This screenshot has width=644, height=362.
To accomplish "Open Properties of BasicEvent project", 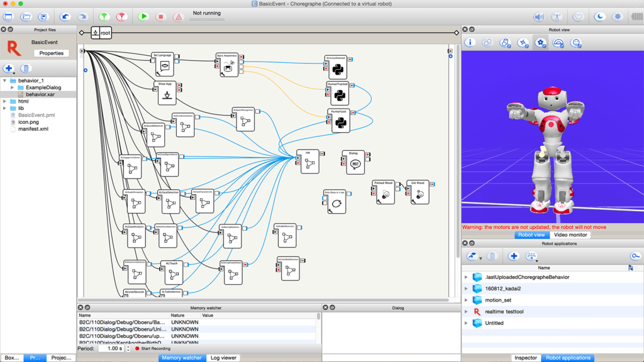I will point(52,53).
